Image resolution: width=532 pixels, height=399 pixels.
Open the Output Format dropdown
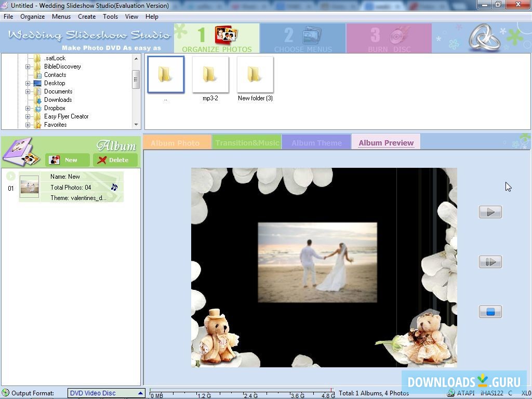(x=140, y=393)
